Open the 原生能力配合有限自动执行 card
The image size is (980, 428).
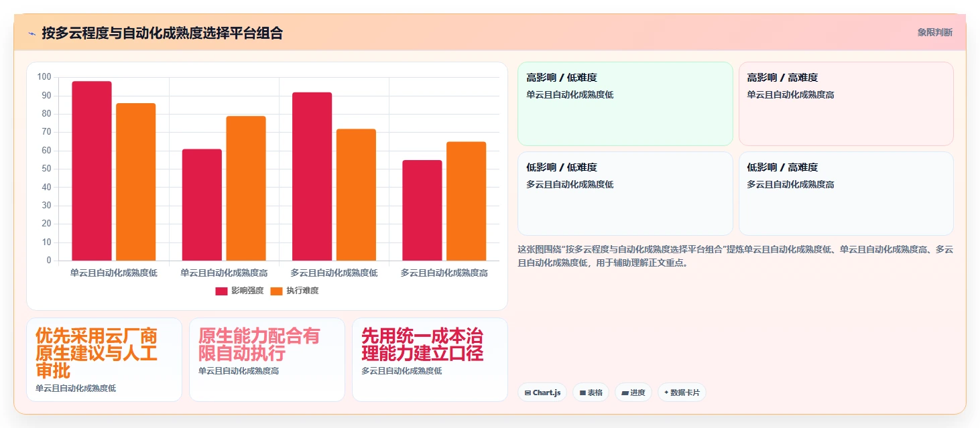267,360
